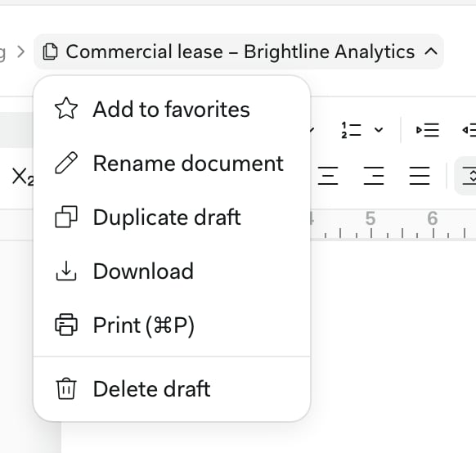Click the pencil rename icon
476x453 pixels.
[66, 163]
